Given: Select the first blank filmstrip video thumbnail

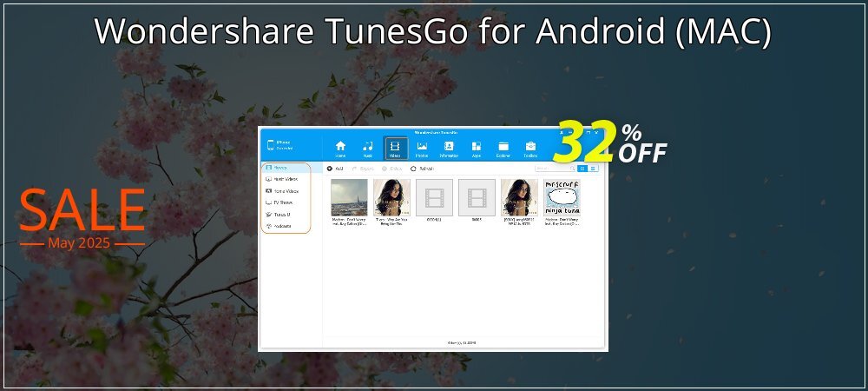Looking at the screenshot, I should click(x=435, y=197).
